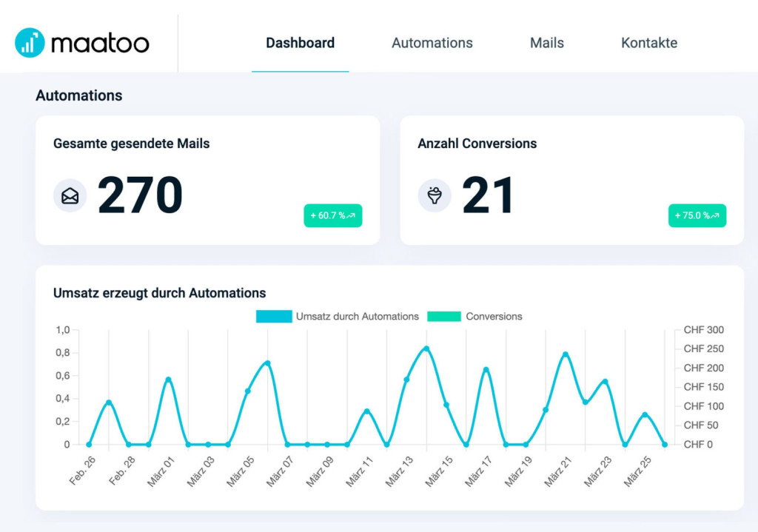758x532 pixels.
Task: Click the conversions funnel icon
Action: pos(435,195)
